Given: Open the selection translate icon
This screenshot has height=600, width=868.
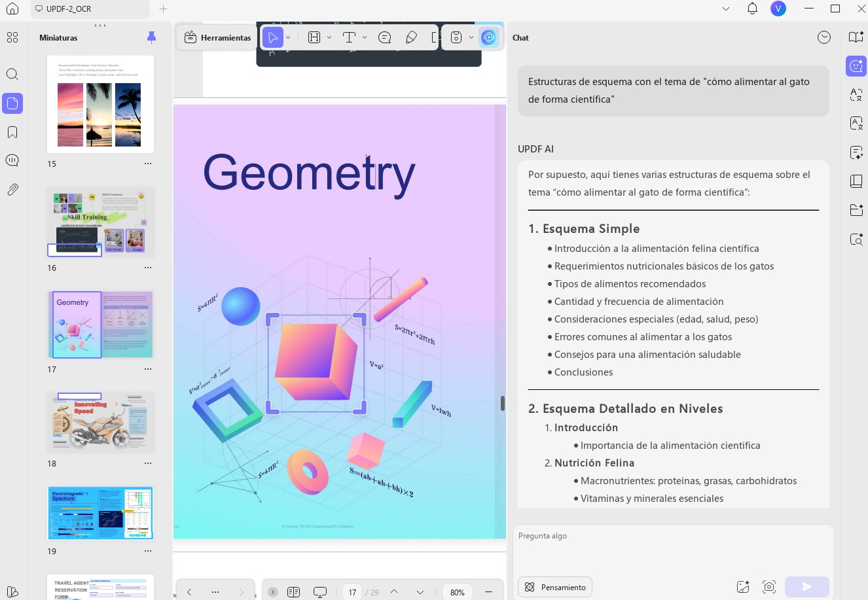Looking at the screenshot, I should click(x=856, y=95).
